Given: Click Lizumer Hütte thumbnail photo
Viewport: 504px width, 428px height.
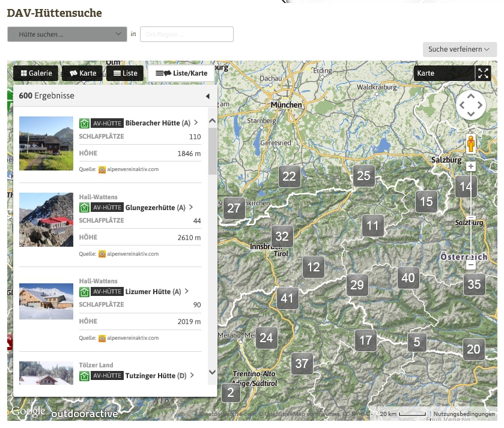Looking at the screenshot, I should tap(46, 301).
